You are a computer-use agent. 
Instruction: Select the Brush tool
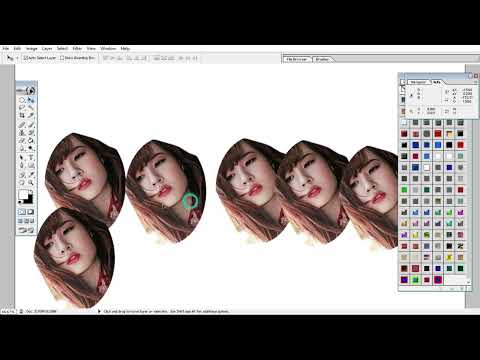31,125
